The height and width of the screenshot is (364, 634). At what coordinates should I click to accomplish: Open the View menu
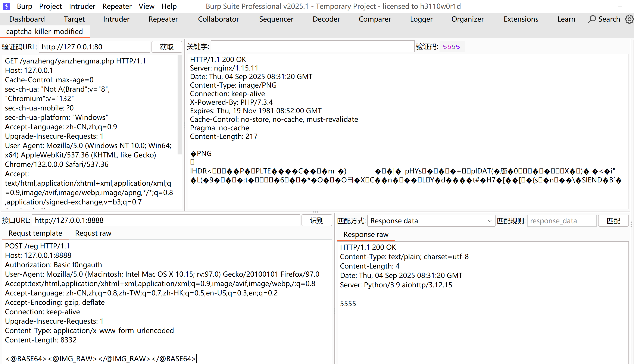147,6
